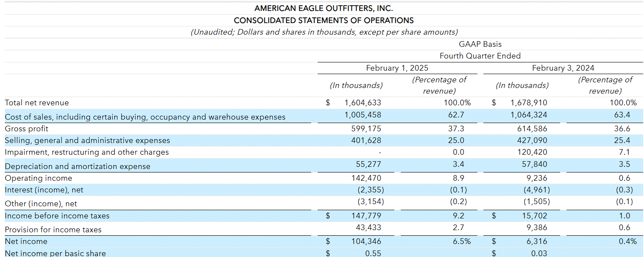The image size is (644, 257).
Task: Select the 7.1 percentage cell
Action: (x=625, y=152)
